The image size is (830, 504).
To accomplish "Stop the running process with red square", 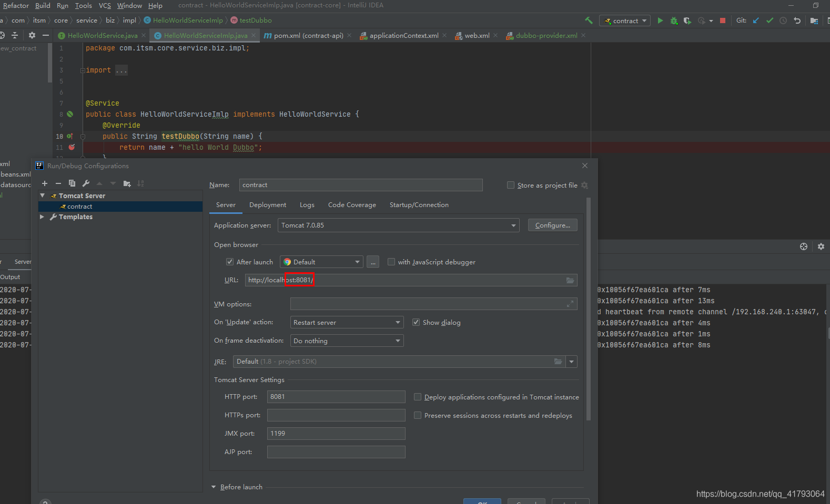I will coord(723,20).
